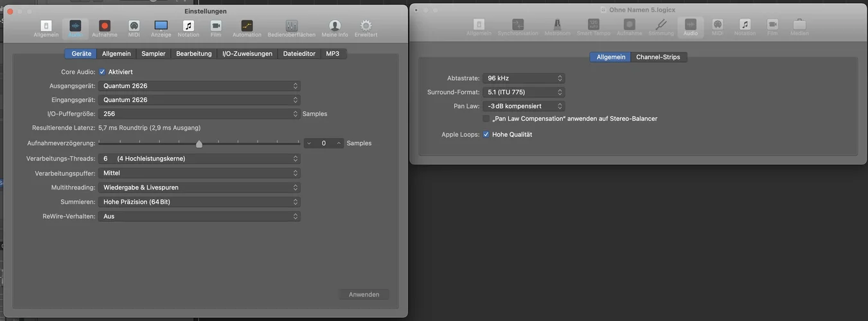868x321 pixels.
Task: Open the I/O-Puffergröße 256 dropdown
Action: pos(199,114)
